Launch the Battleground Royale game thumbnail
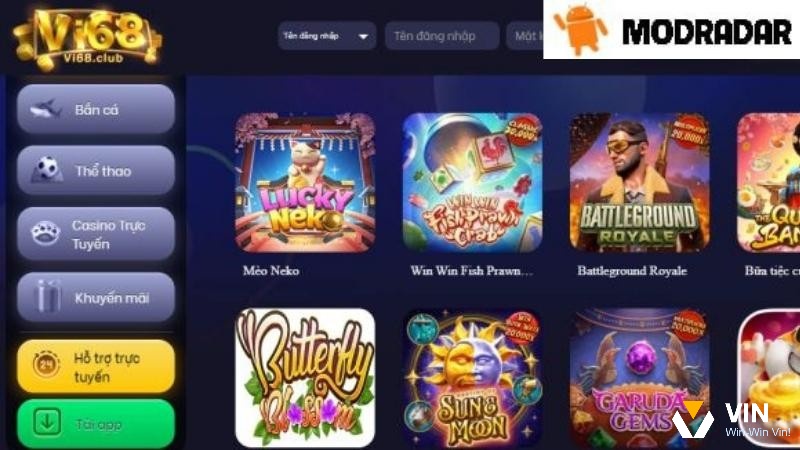 pyautogui.click(x=639, y=183)
